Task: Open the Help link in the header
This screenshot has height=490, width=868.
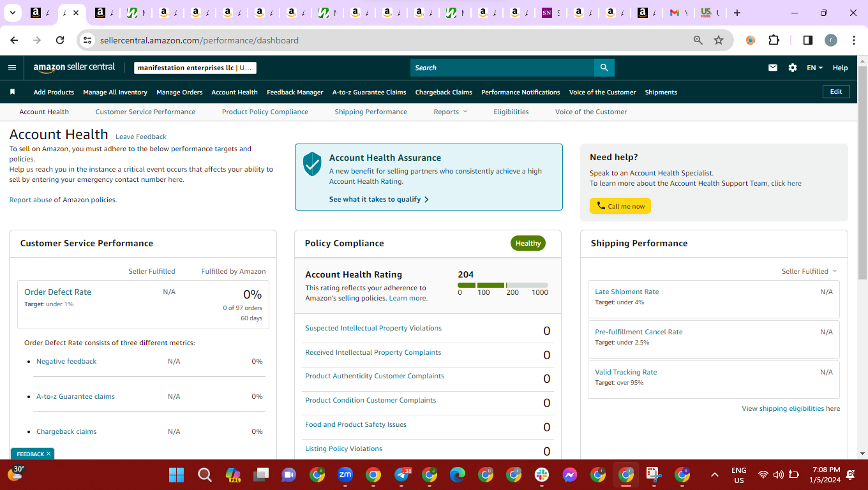Action: (841, 68)
